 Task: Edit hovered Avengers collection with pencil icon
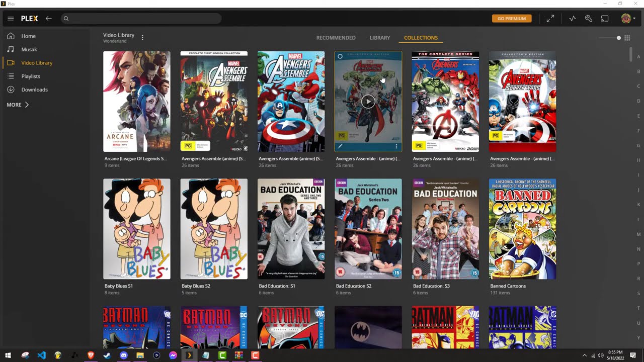340,146
